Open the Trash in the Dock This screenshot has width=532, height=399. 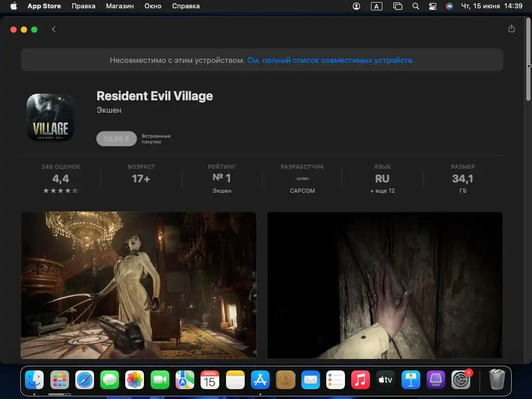pos(497,380)
